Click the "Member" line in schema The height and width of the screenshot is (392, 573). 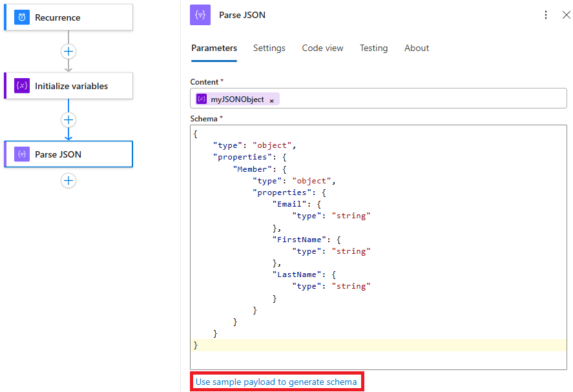point(260,169)
